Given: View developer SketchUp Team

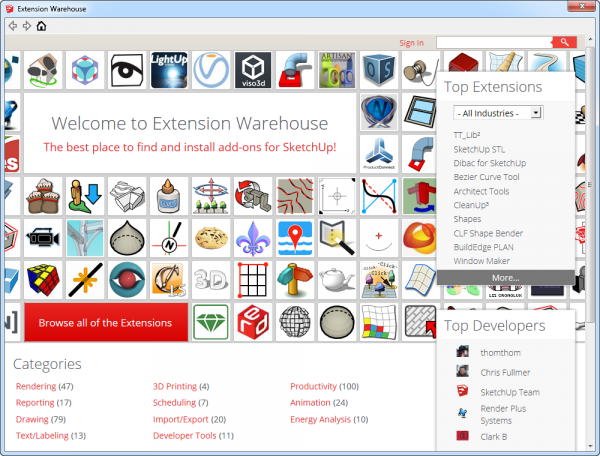Looking at the screenshot, I should click(x=510, y=392).
